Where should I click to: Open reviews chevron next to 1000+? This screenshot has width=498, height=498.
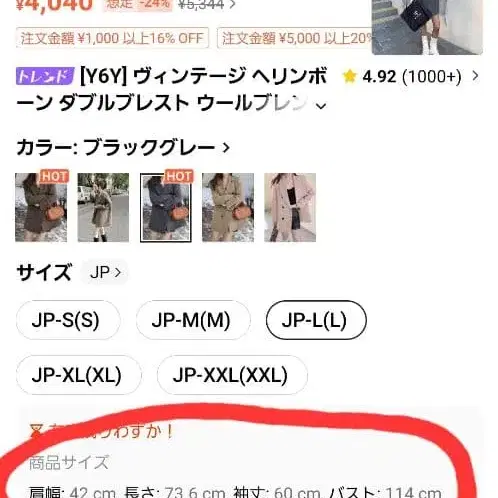[475, 76]
